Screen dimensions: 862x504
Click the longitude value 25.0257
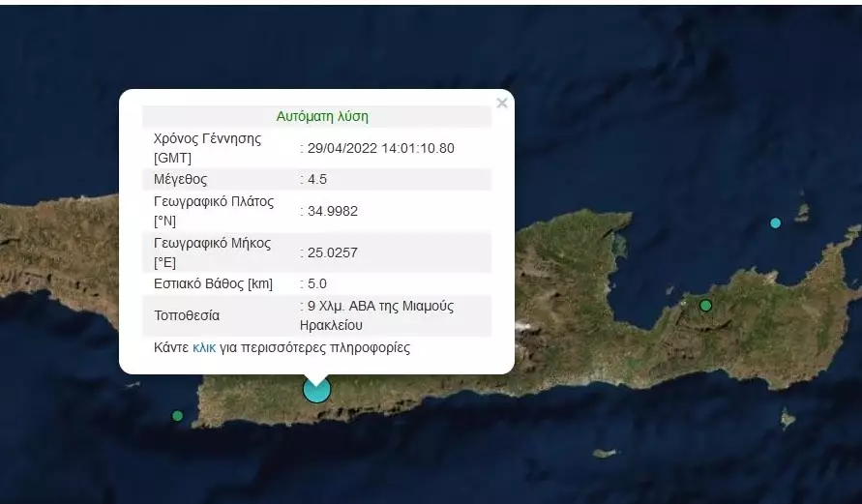click(330, 252)
